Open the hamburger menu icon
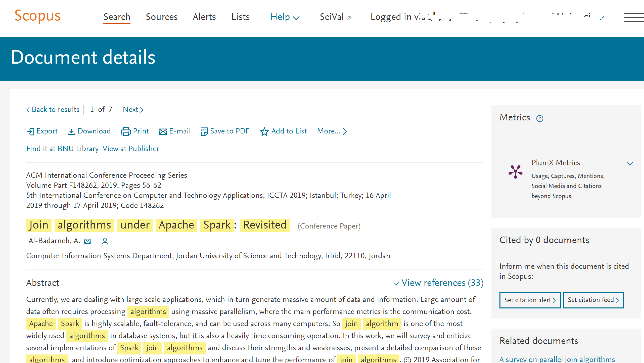The width and height of the screenshot is (644, 363). [633, 18]
